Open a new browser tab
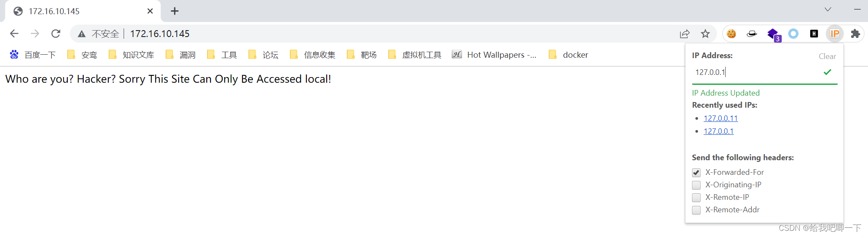The height and width of the screenshot is (236, 868). pos(175,11)
